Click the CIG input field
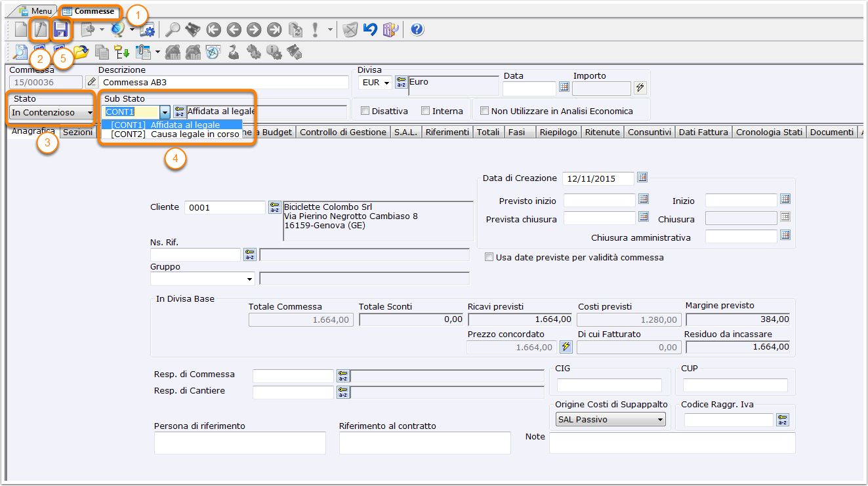 [x=610, y=385]
